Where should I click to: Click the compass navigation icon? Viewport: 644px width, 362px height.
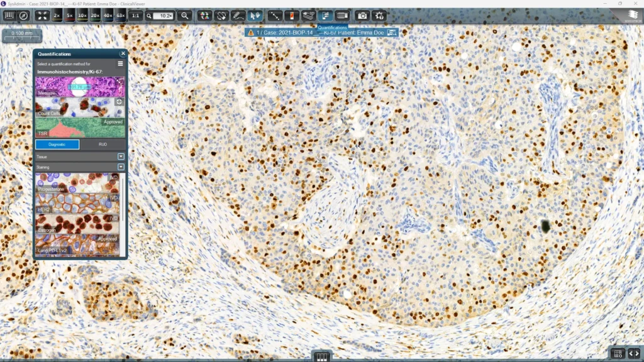[24, 16]
